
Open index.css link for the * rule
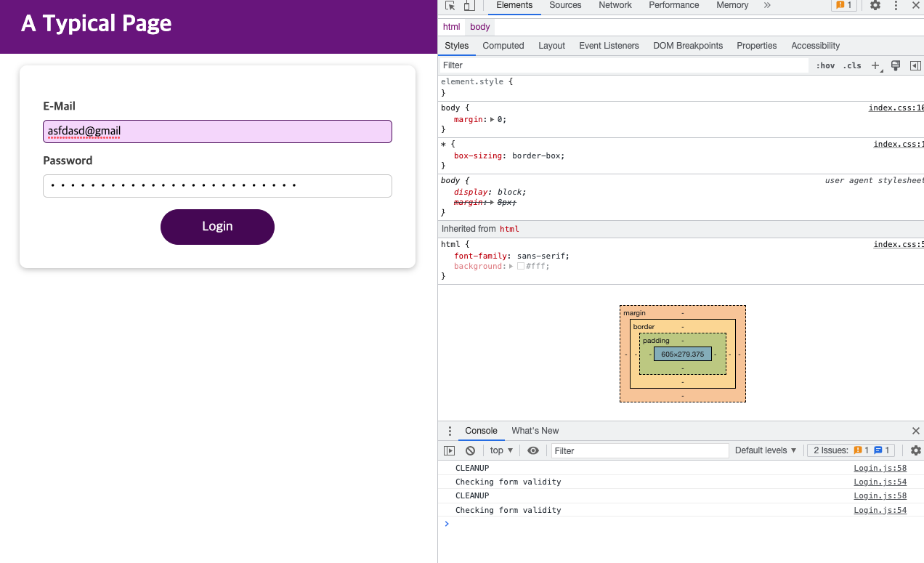tap(899, 145)
